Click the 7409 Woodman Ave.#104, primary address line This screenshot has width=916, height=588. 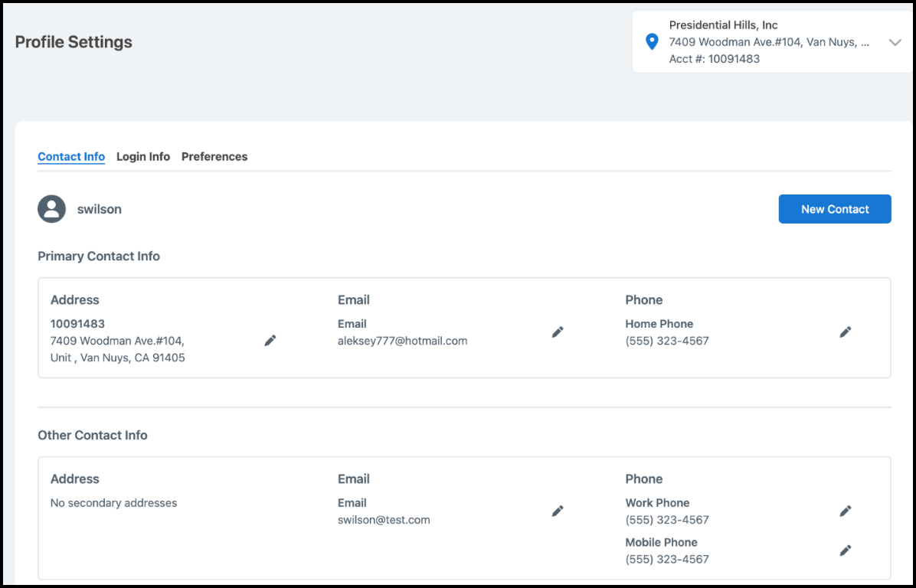(117, 341)
